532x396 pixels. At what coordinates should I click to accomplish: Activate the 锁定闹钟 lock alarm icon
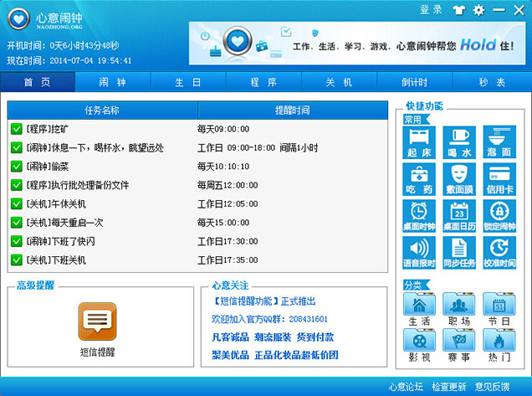click(x=499, y=214)
